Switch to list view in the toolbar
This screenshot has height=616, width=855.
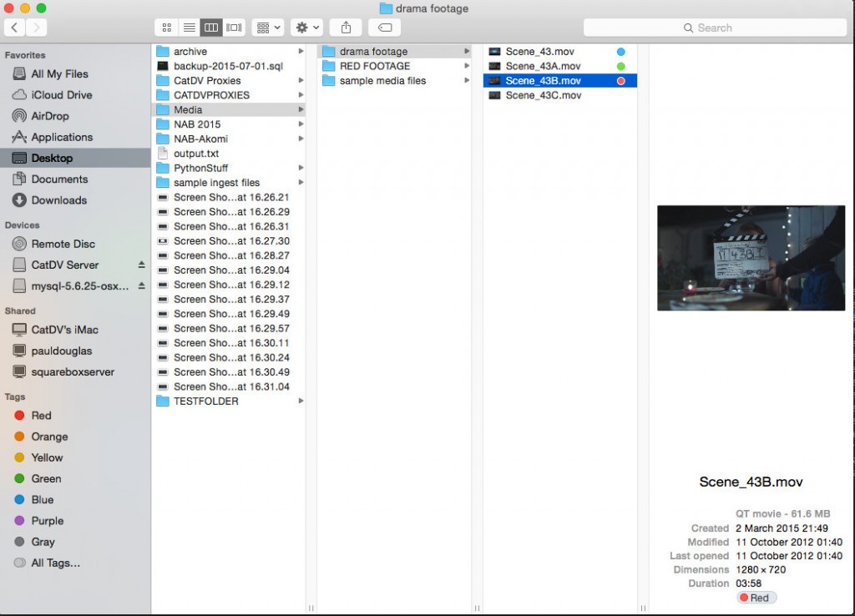coord(189,27)
